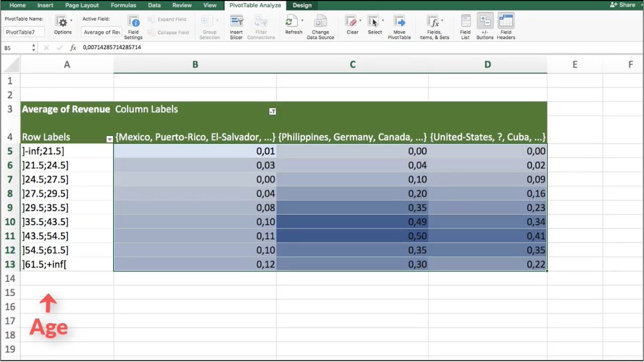Switch to the Insert tab
Screen dimensions: 644x362
(x=45, y=5)
